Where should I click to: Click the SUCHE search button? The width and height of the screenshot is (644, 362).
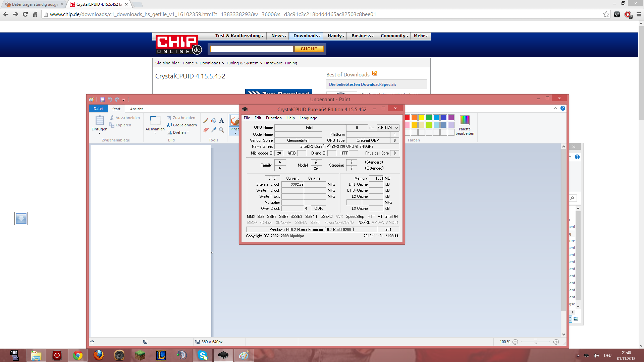point(309,49)
